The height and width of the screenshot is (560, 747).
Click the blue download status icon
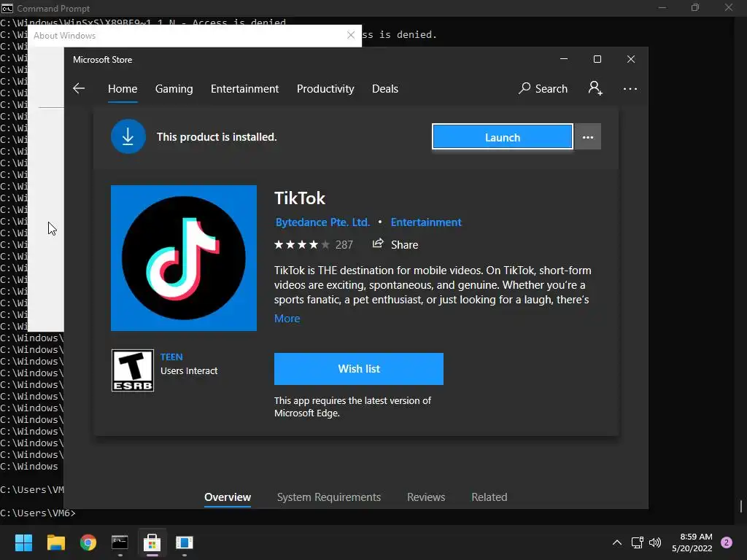[x=128, y=136]
